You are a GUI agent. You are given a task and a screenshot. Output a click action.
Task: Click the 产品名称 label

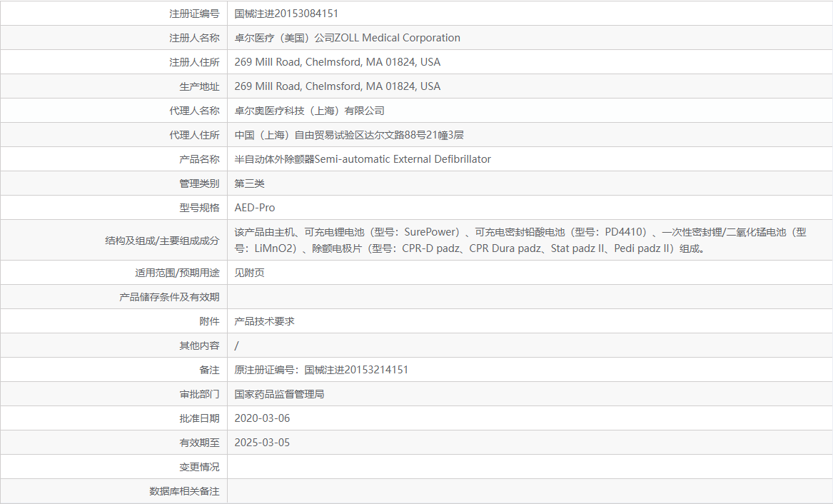pyautogui.click(x=199, y=158)
